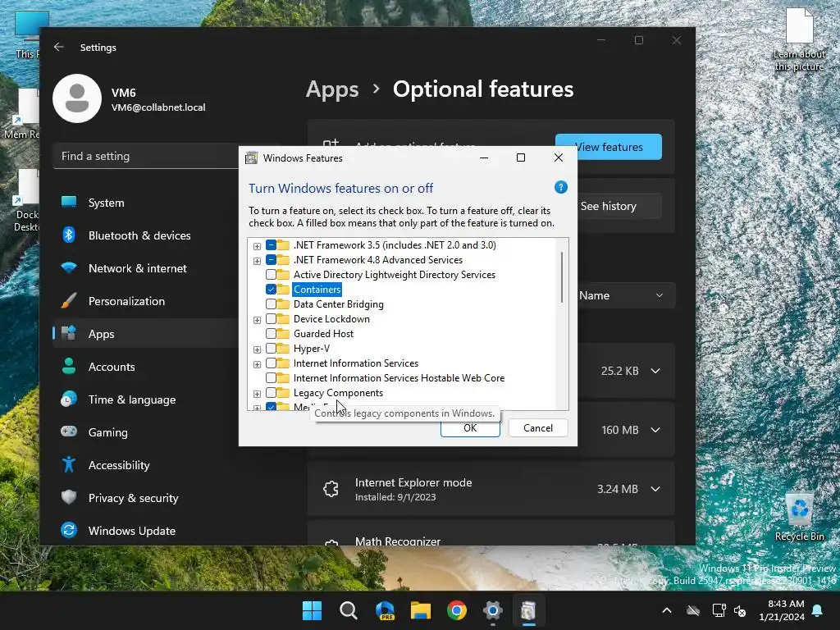Image resolution: width=840 pixels, height=630 pixels.
Task: Click the VM6 user avatar picture
Action: (77, 98)
